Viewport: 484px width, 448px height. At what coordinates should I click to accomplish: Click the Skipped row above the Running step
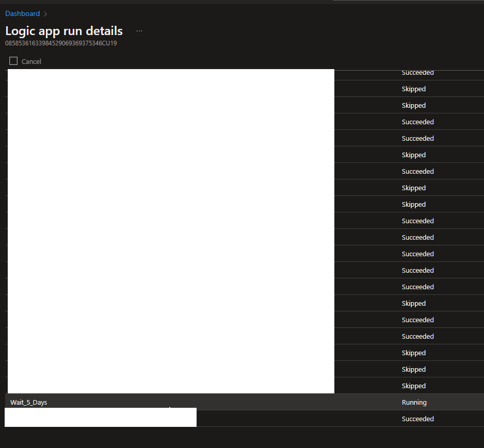click(414, 386)
